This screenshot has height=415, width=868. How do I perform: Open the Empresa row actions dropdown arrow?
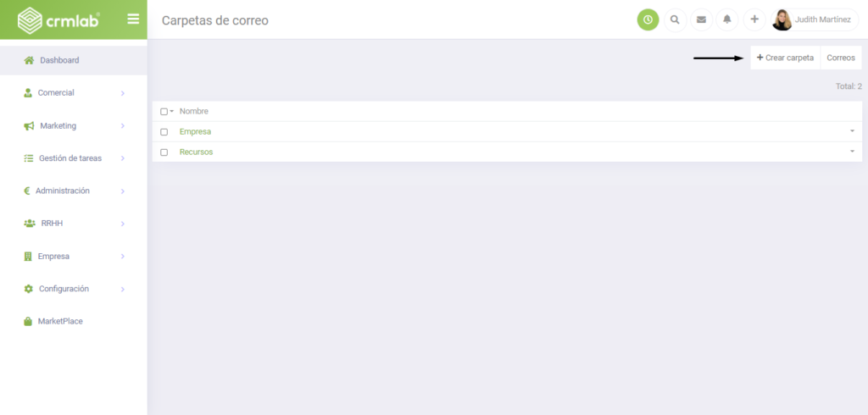coord(852,131)
